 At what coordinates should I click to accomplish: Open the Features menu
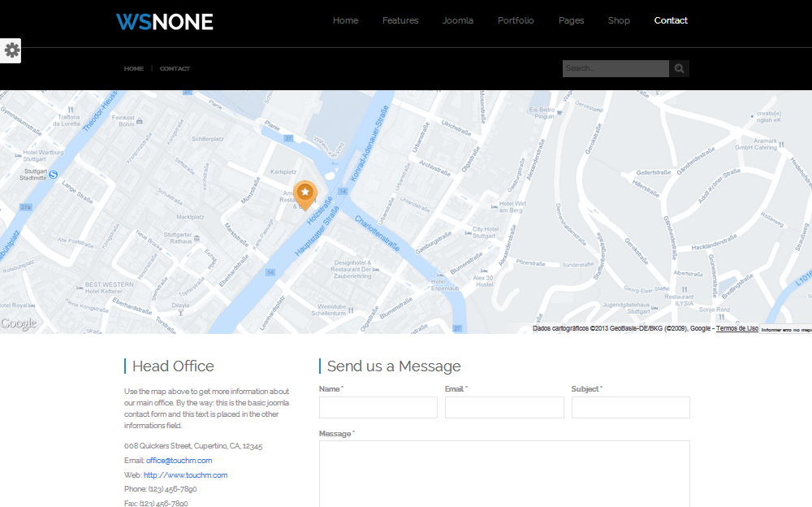coord(400,20)
